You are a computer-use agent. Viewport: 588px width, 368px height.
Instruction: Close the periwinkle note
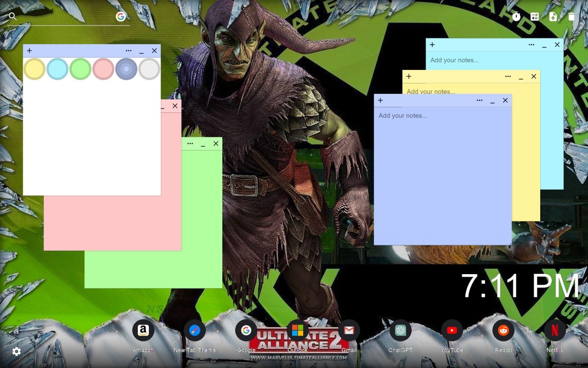coord(505,100)
